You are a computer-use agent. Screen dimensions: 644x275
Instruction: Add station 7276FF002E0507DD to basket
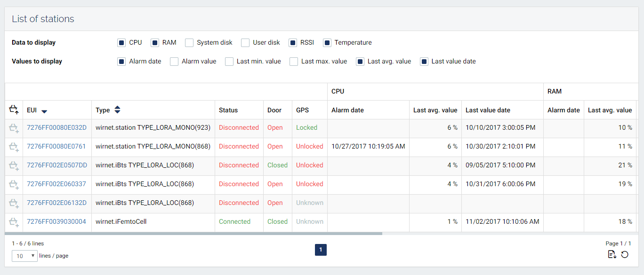(x=14, y=165)
